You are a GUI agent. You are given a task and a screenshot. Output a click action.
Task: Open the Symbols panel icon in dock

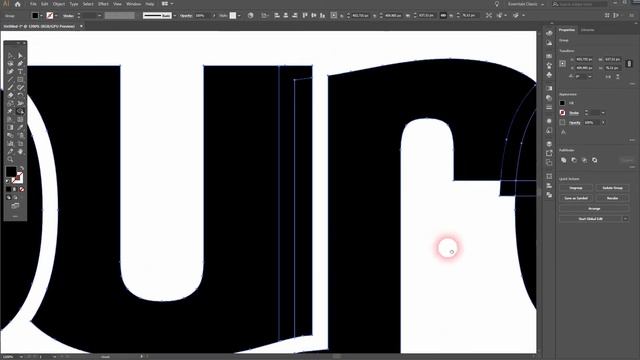coord(549,75)
